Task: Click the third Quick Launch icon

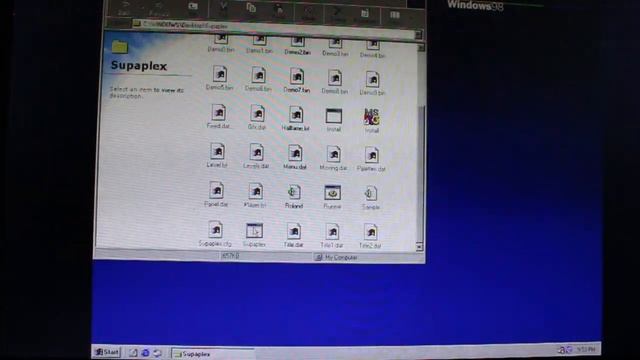Action: (157, 353)
